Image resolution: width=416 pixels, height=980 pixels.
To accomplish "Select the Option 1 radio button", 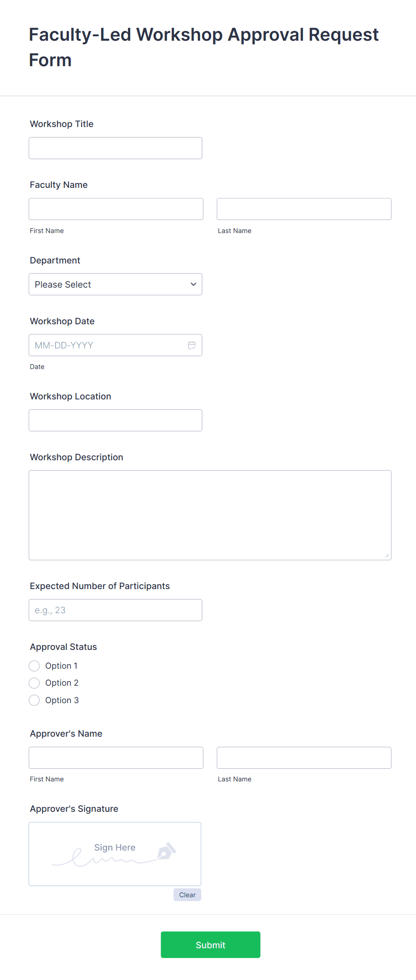I will tap(34, 666).
